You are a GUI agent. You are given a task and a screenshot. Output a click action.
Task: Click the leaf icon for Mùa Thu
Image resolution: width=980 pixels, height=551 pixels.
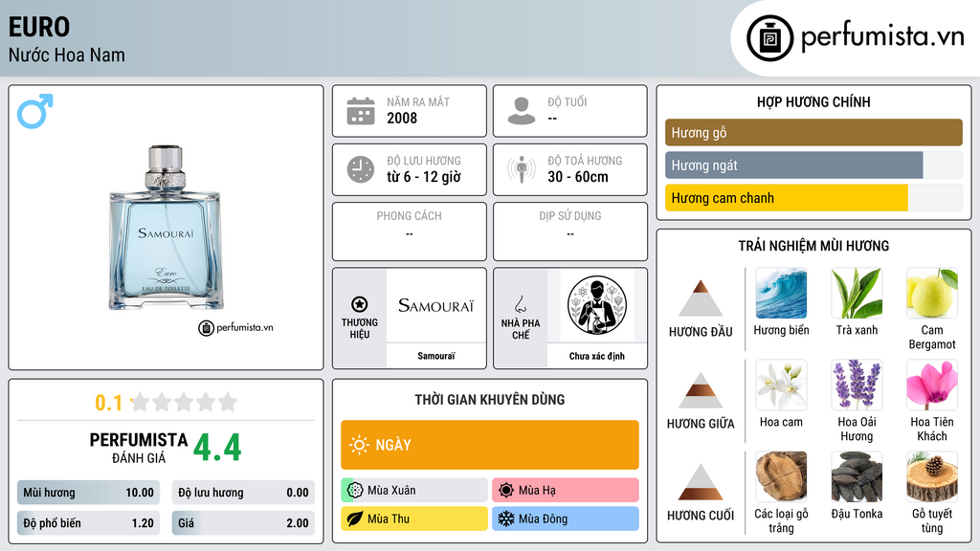coord(355,518)
